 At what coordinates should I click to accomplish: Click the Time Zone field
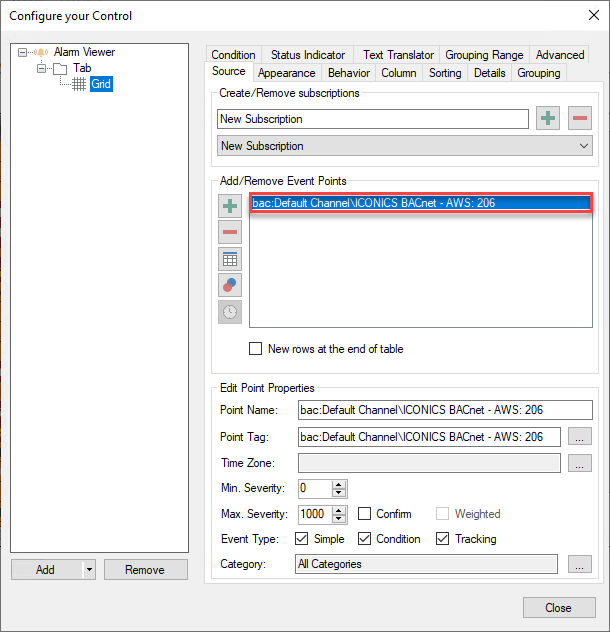click(429, 463)
